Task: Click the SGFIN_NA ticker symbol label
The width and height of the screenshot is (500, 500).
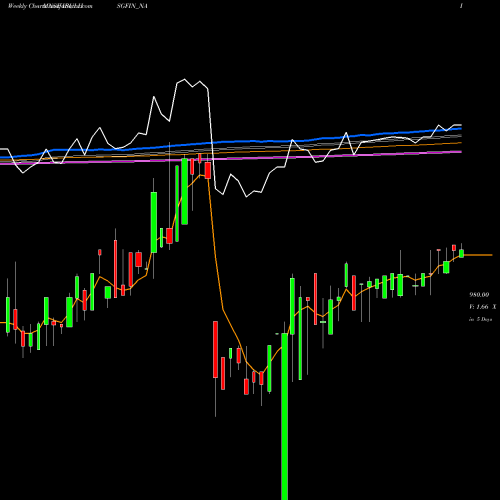Action: click(x=132, y=6)
